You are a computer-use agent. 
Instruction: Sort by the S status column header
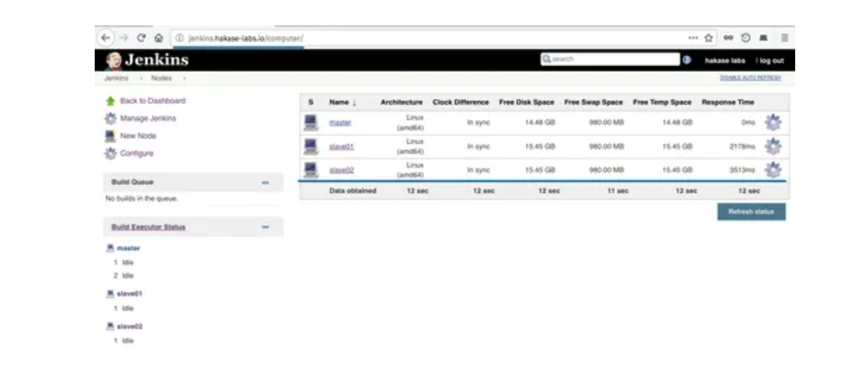[x=310, y=102]
